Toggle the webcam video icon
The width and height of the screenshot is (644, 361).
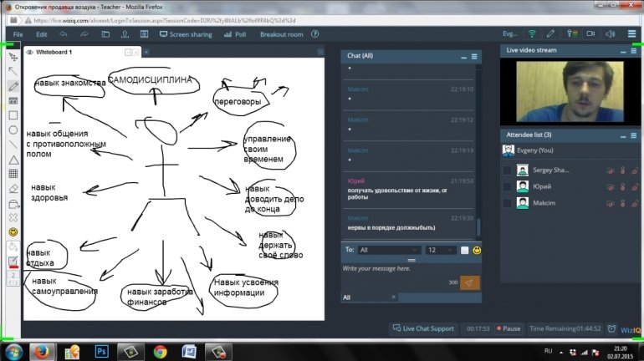tap(590, 34)
